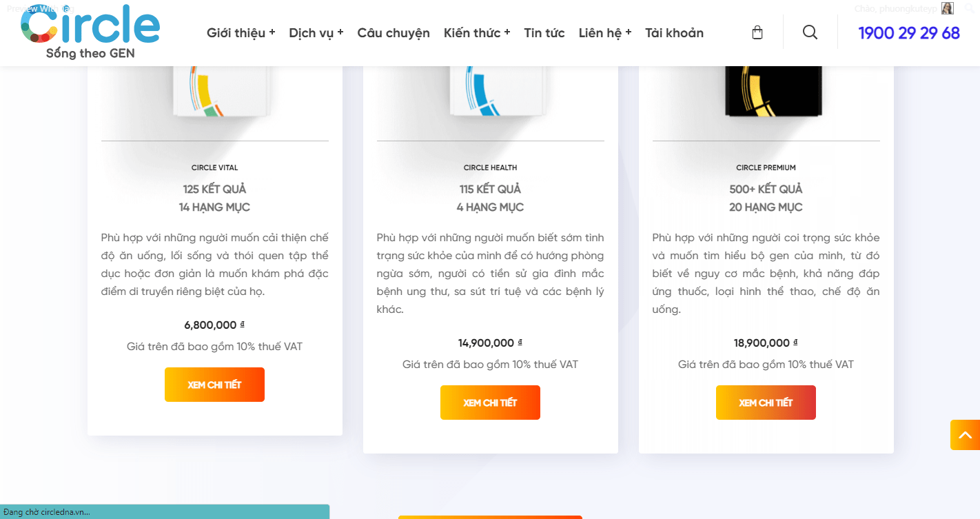View details for Circle Premium
Screen dimensions: 980x519
[766, 403]
